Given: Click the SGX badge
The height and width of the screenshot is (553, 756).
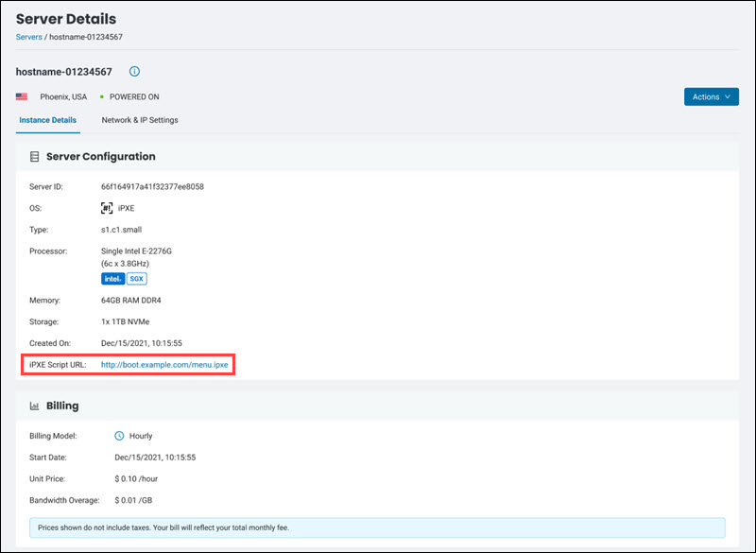Looking at the screenshot, I should click(x=137, y=279).
